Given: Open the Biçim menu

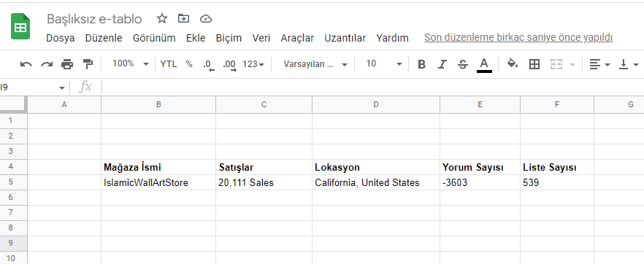Looking at the screenshot, I should pos(229,38).
